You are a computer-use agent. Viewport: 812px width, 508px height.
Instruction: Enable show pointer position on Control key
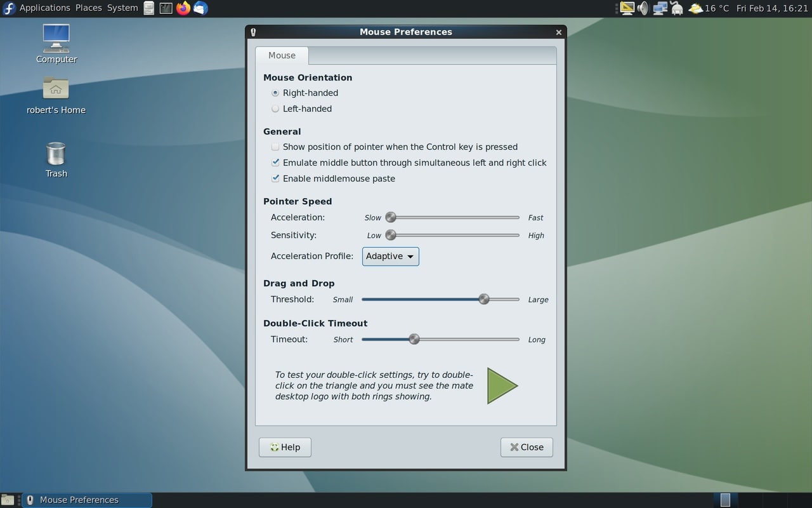click(275, 147)
